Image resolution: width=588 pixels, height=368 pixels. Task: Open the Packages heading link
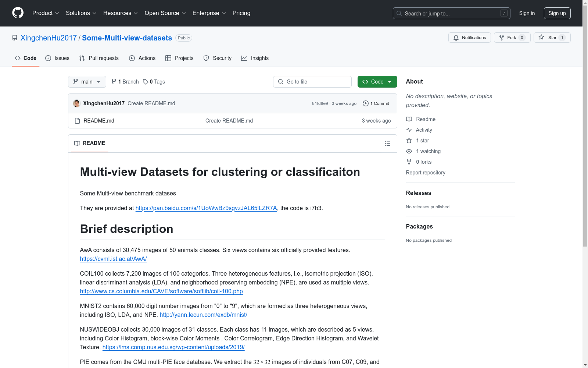(419, 226)
